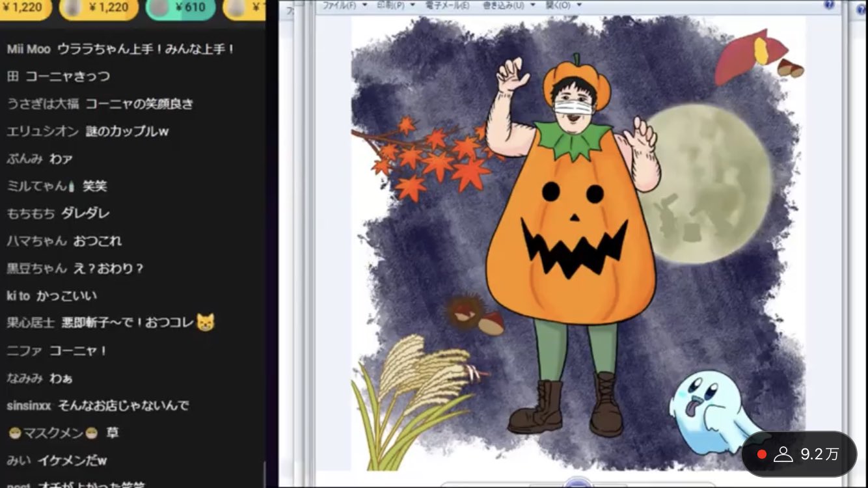
Task: Click the username 'sinsinxx'
Action: tap(29, 405)
